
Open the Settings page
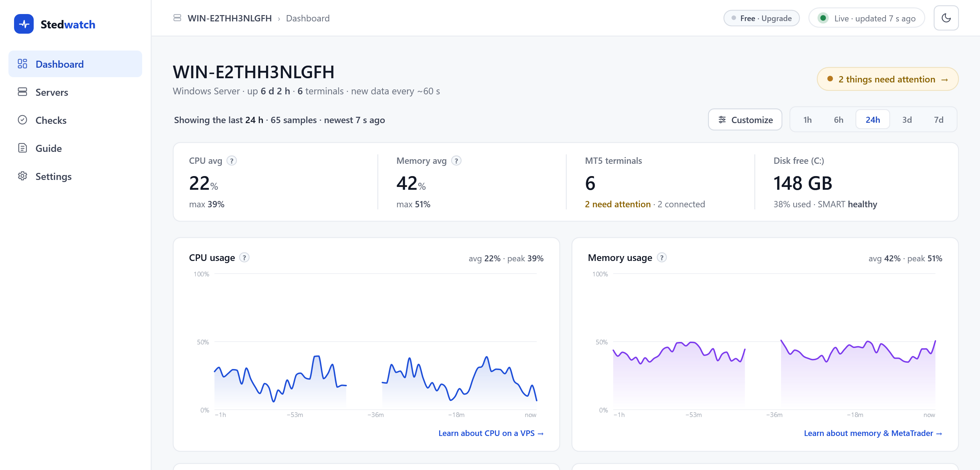[x=75, y=176]
